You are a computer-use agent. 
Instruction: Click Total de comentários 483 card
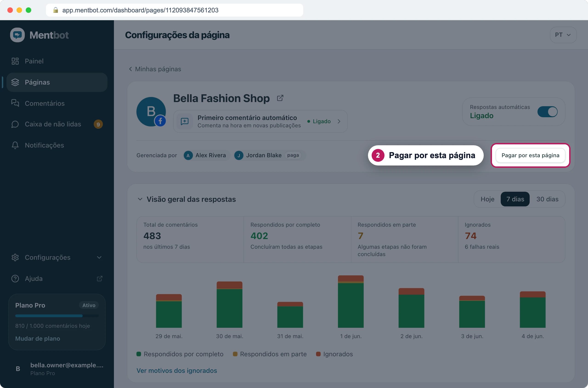(190, 239)
